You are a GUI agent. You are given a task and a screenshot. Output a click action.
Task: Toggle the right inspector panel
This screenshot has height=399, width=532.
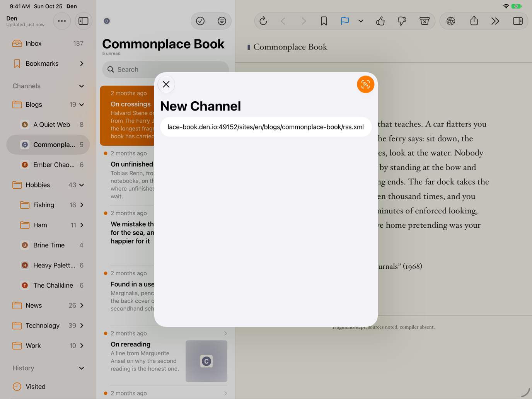coord(518,21)
